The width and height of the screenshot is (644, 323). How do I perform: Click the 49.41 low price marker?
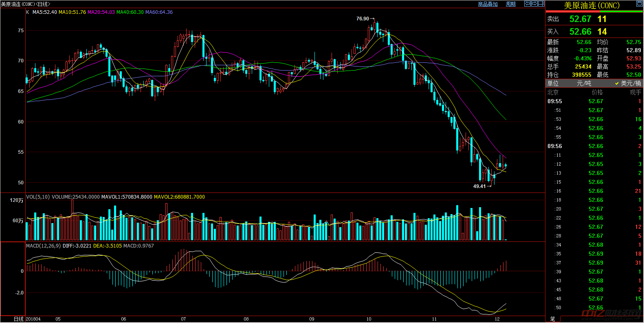(479, 186)
